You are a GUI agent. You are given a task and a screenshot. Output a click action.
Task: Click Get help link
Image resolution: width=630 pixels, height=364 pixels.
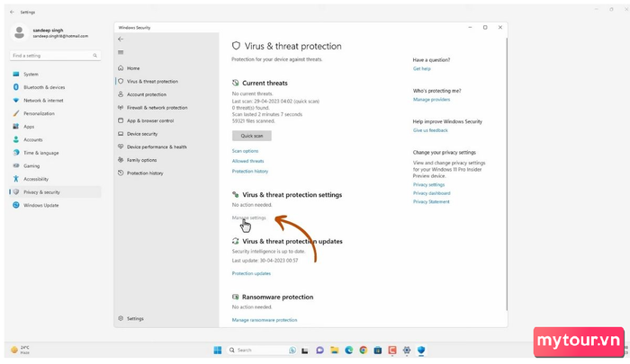click(x=421, y=68)
